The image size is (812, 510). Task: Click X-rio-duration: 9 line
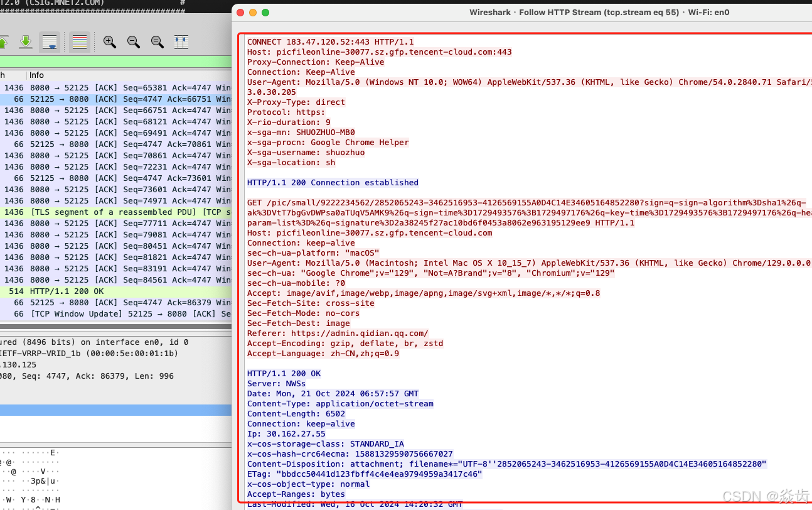point(289,122)
